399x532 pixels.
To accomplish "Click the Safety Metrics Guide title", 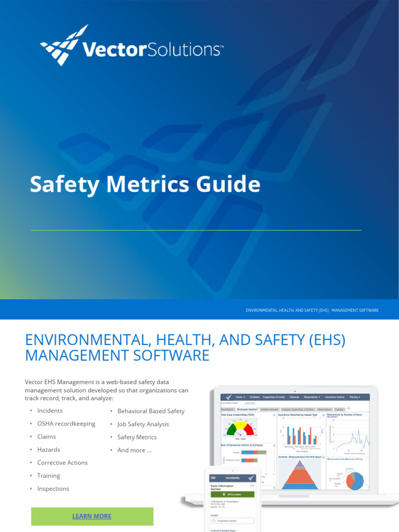I will tap(145, 185).
